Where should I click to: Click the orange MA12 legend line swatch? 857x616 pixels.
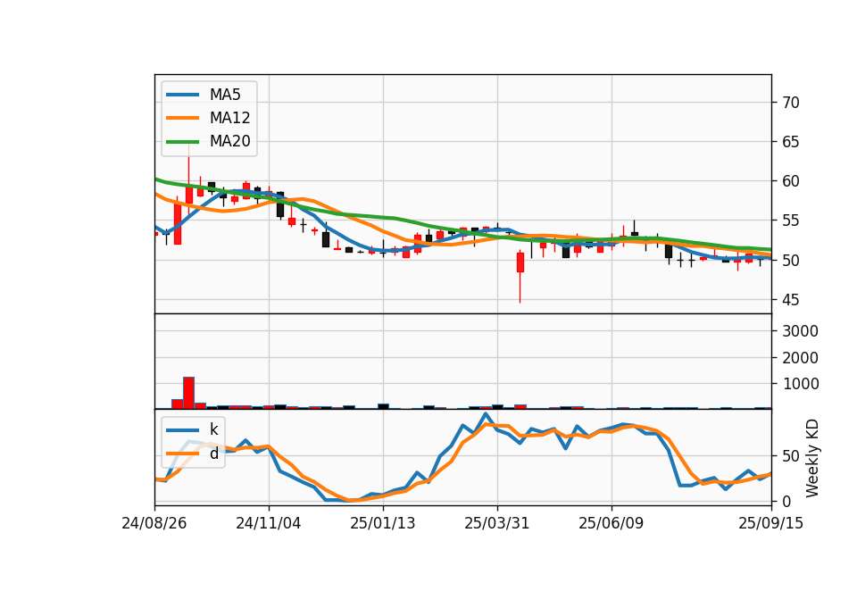pos(182,118)
